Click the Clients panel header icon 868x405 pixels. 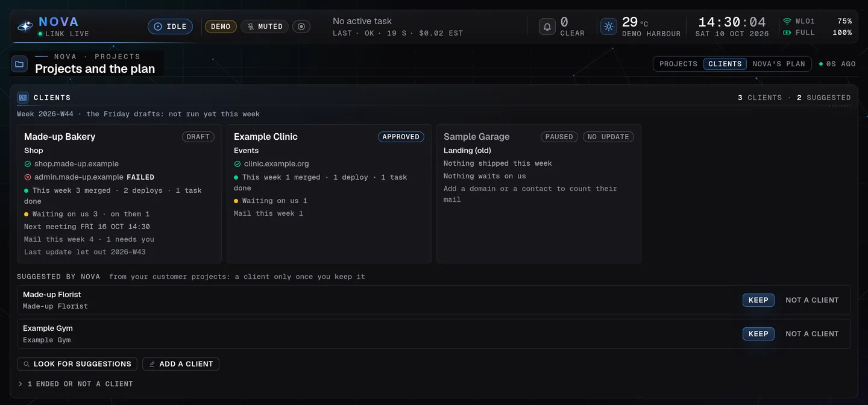[x=23, y=98]
